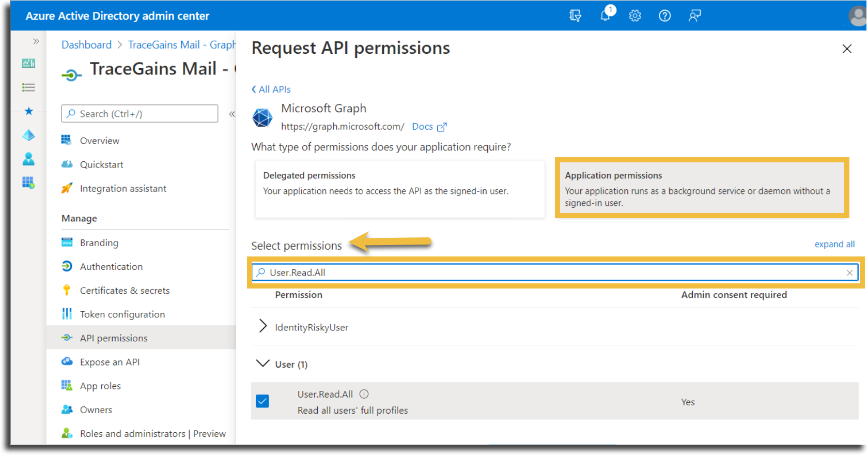Screen dimensions: 868x455
Task: Open Overview menu item
Action: pos(99,141)
